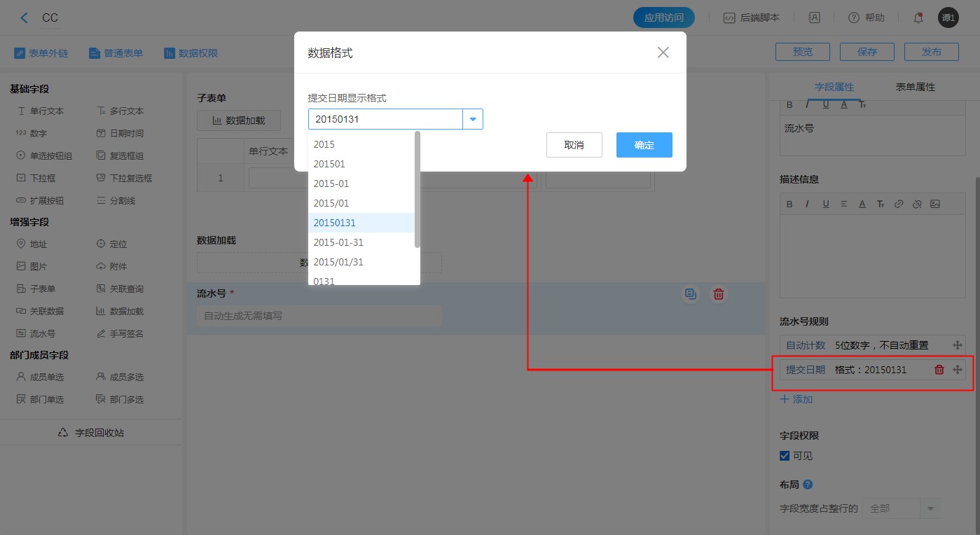Expand the 字段宽度占整行的 dropdown
Viewport: 980px width, 535px height.
click(930, 508)
